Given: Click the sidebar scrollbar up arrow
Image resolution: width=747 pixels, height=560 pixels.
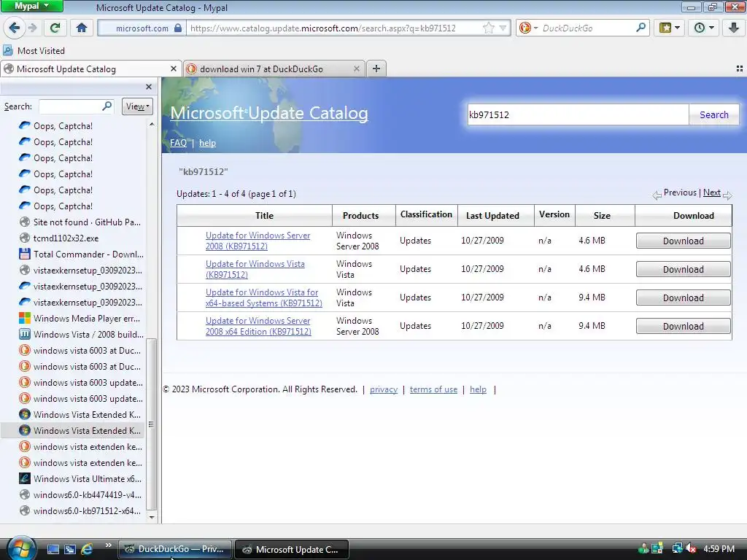Looking at the screenshot, I should coord(152,124).
